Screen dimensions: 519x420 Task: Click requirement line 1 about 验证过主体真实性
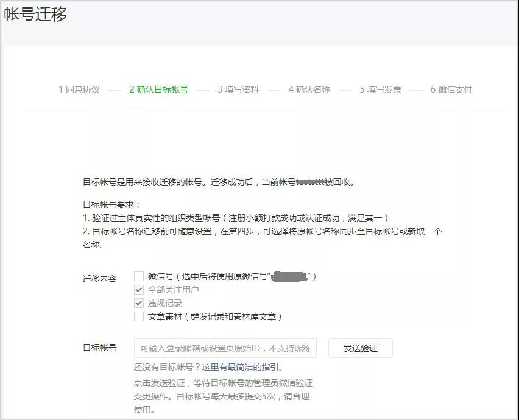pos(235,219)
